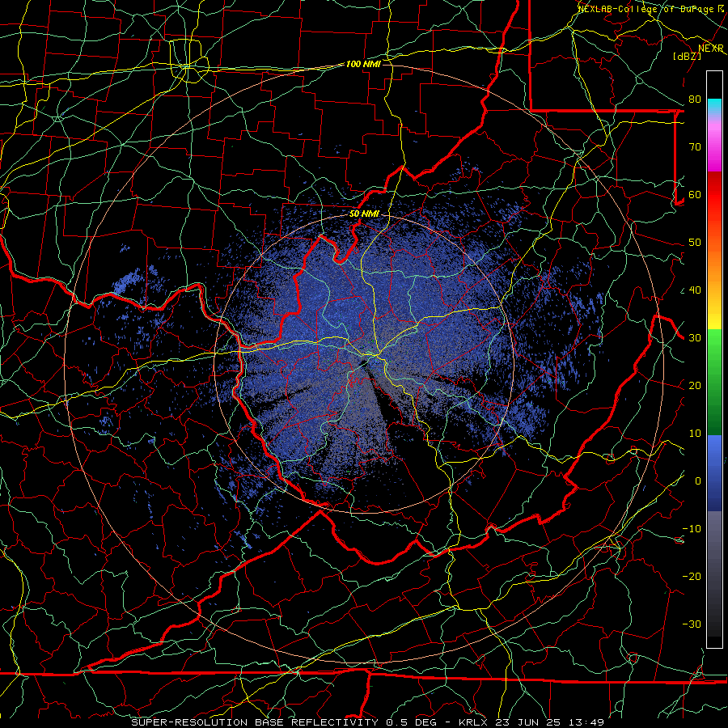728x728 pixels.
Task: Click the NEXR label above the dBZ scale
Action: [711, 49]
